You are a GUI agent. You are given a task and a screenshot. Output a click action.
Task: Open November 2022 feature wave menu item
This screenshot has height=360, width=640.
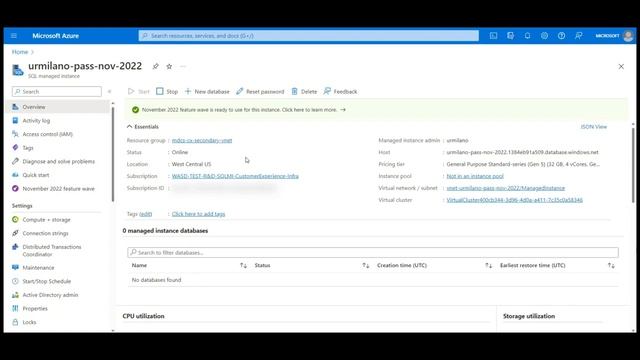tap(58, 189)
